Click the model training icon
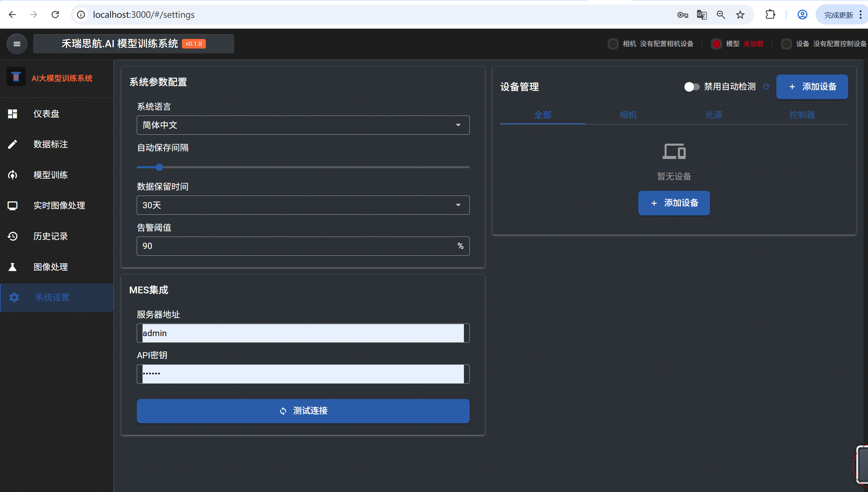The width and height of the screenshot is (868, 492). (x=13, y=175)
